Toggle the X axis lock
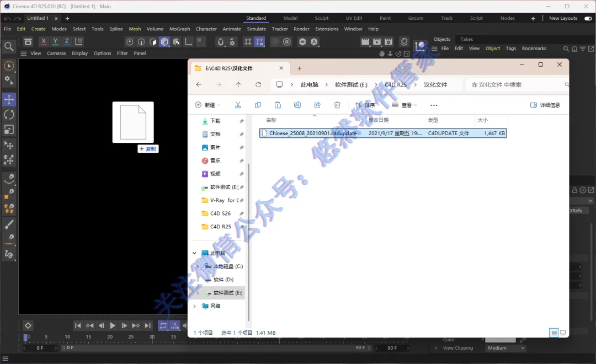Screen dimensions: 596x364 [x=44, y=41]
